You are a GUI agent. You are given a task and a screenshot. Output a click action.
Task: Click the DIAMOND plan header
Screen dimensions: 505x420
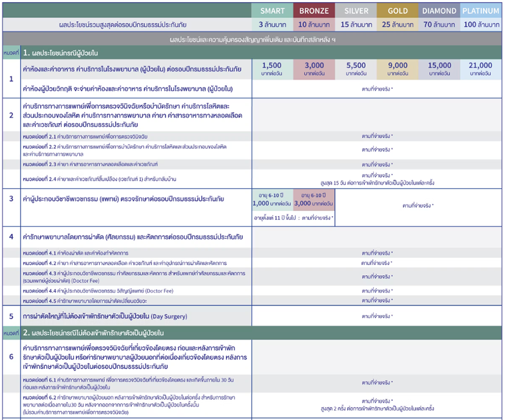pos(439,11)
